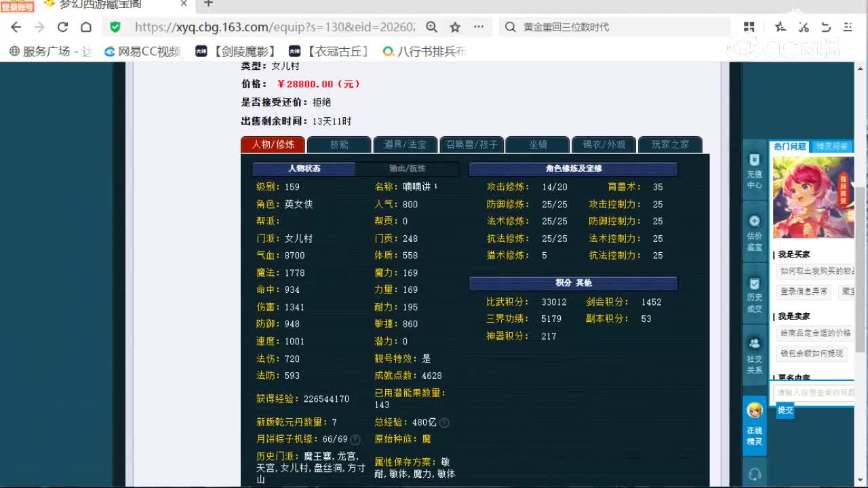Click the question input field in assistant panel
The image size is (868, 488).
click(x=814, y=392)
